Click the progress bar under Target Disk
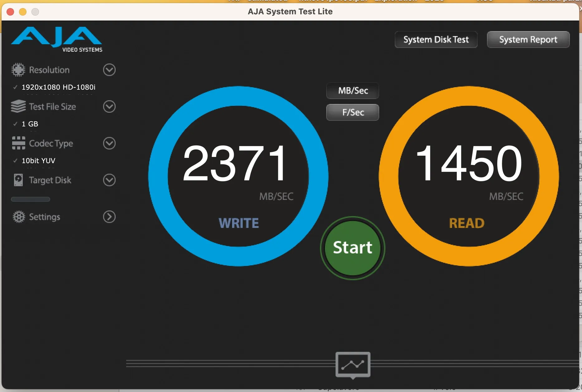This screenshot has width=582, height=392. tap(30, 199)
